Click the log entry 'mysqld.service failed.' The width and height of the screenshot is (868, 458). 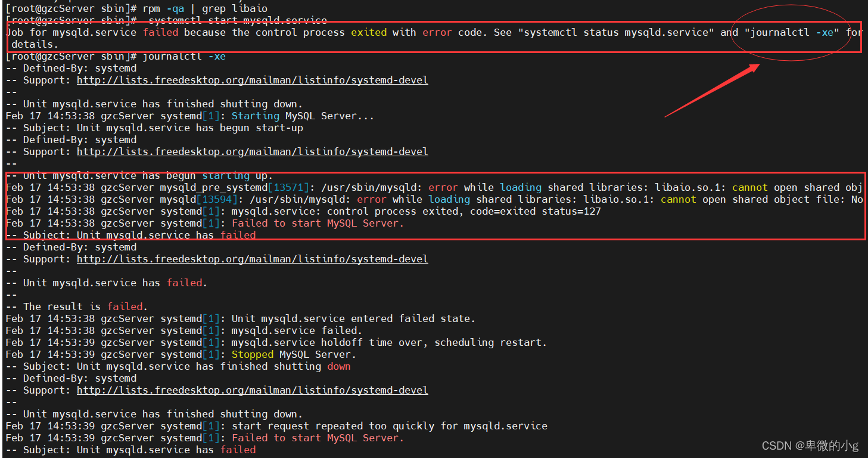[x=297, y=330]
